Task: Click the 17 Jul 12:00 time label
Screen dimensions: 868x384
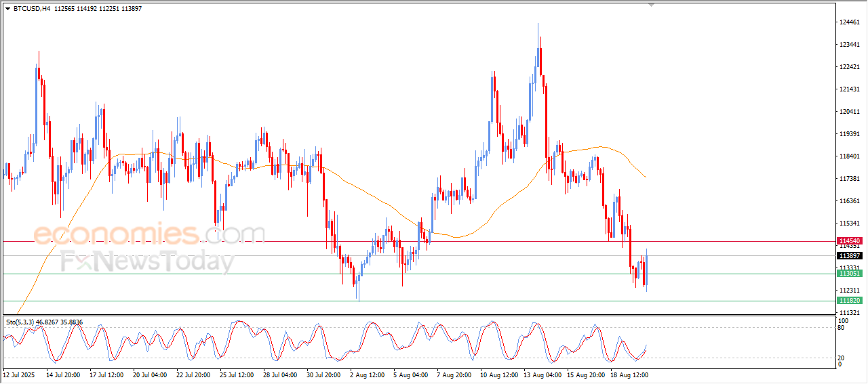Action: click(106, 374)
